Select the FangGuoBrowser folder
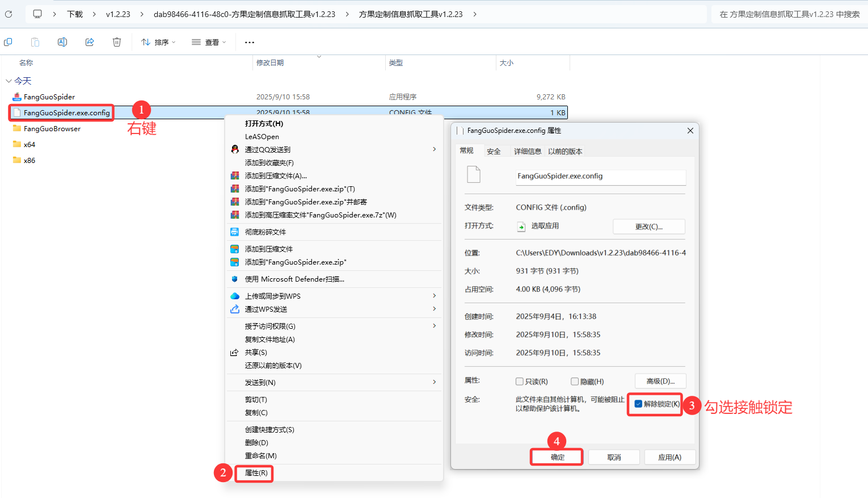868x498 pixels. click(52, 129)
